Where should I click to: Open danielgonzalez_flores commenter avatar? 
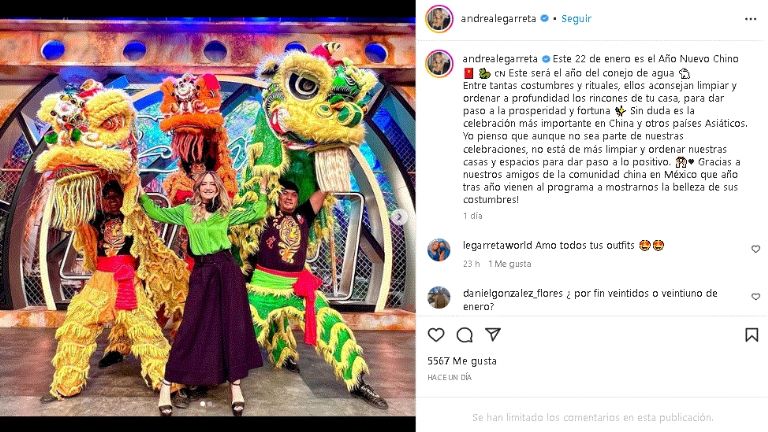438,297
